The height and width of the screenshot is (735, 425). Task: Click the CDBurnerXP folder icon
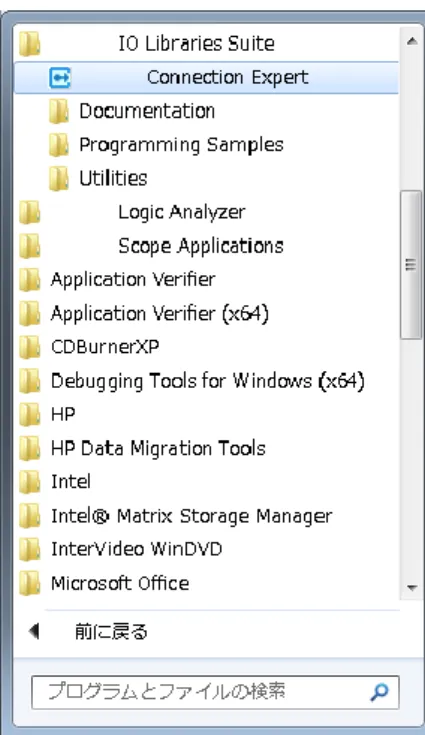pyautogui.click(x=30, y=347)
